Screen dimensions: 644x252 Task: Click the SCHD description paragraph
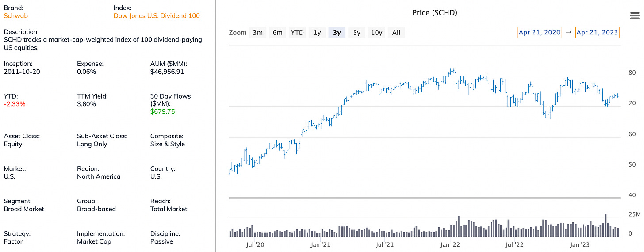103,44
